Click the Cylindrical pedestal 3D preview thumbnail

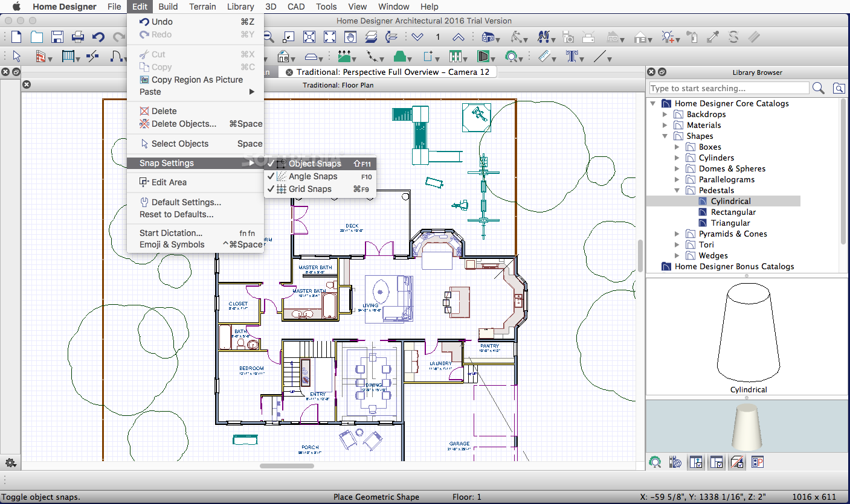747,426
